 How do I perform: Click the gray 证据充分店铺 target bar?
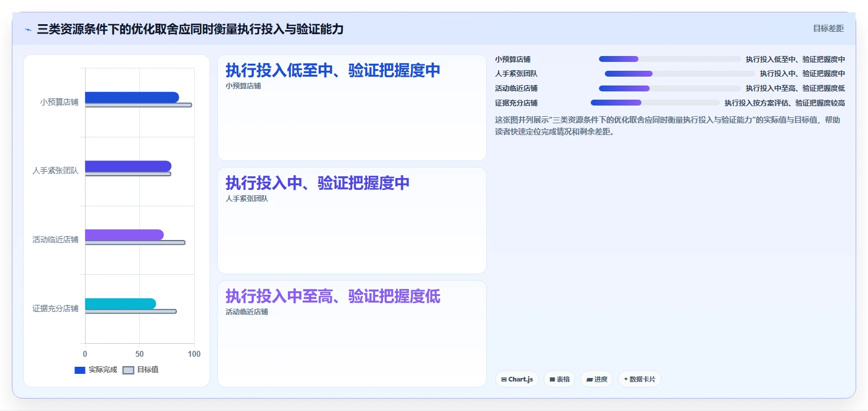[x=131, y=311]
